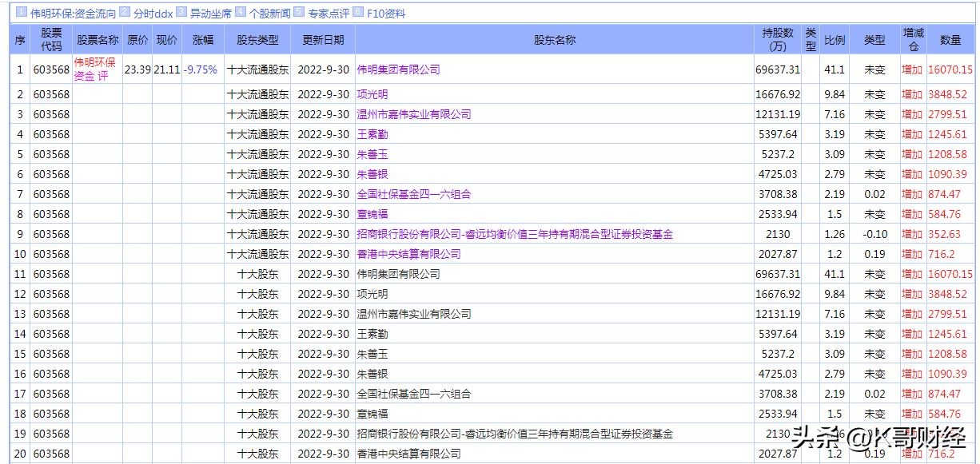
Task: Click the 比例 column header
Action: (835, 39)
